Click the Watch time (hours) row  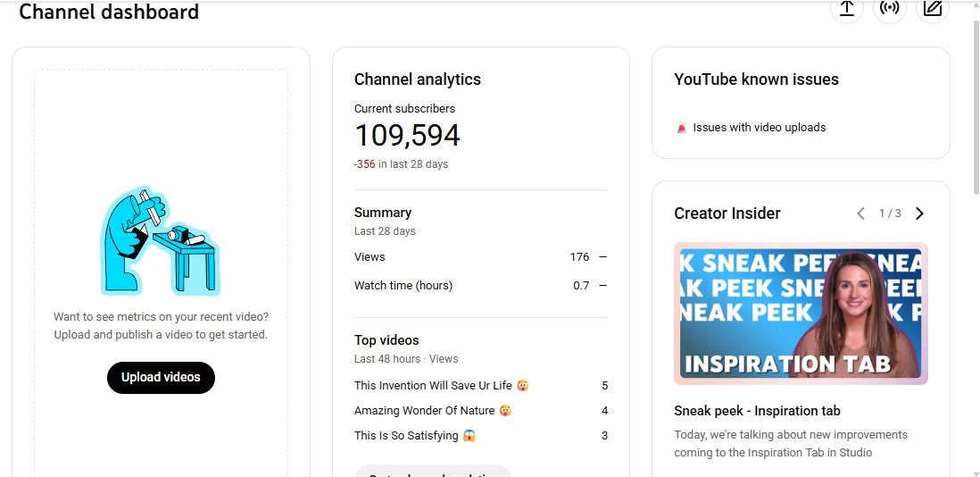(x=480, y=286)
